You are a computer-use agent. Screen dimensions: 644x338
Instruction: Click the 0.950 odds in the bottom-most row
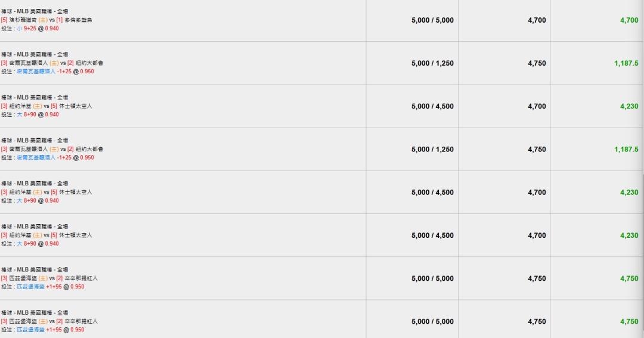pos(77,330)
